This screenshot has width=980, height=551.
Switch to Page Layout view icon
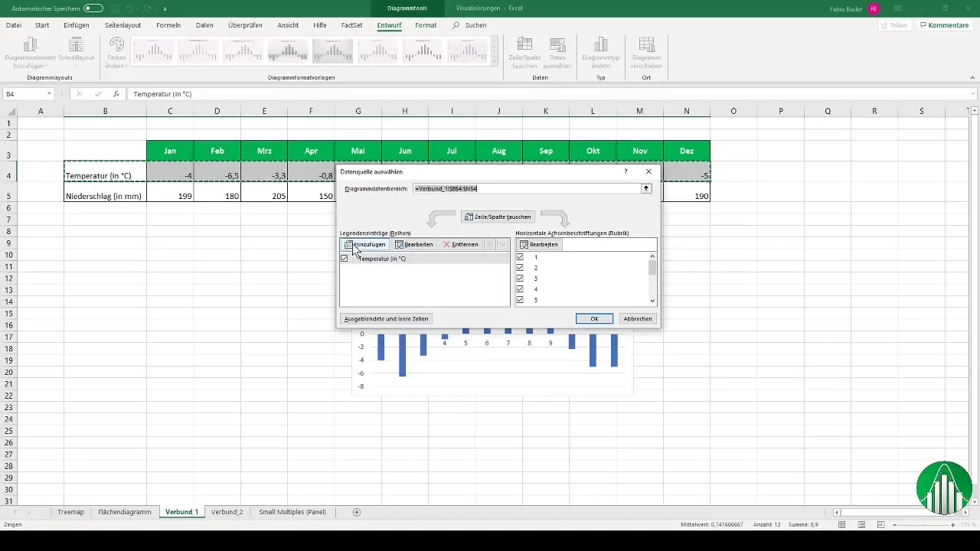point(862,525)
